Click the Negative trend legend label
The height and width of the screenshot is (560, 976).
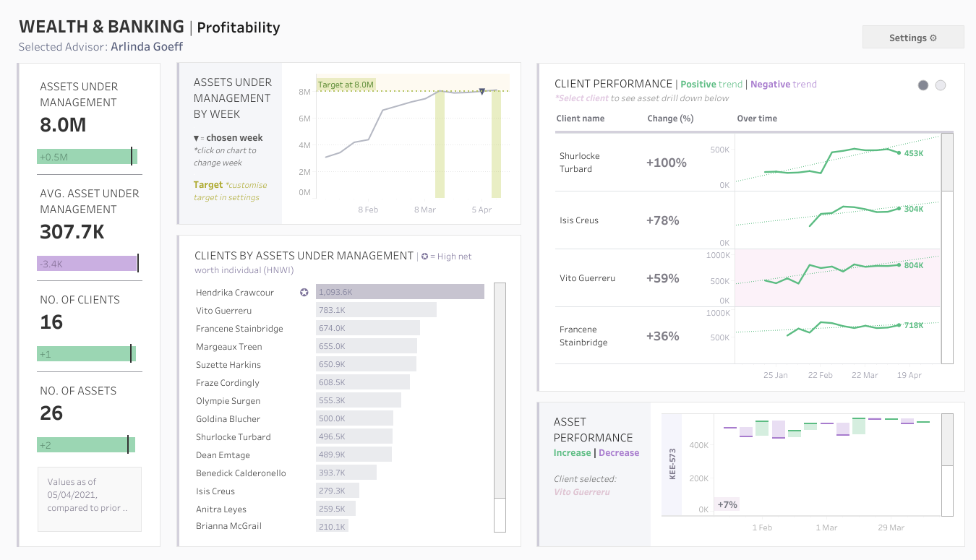coord(782,83)
